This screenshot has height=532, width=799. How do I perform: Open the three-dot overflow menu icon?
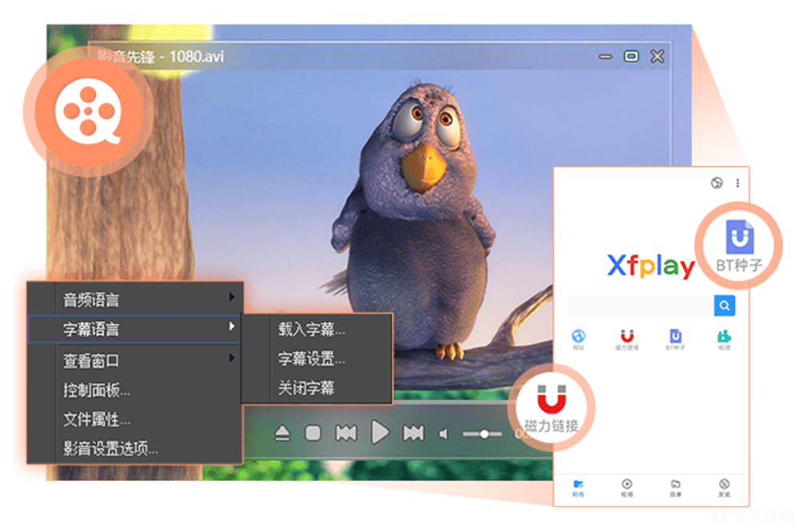pyautogui.click(x=738, y=182)
